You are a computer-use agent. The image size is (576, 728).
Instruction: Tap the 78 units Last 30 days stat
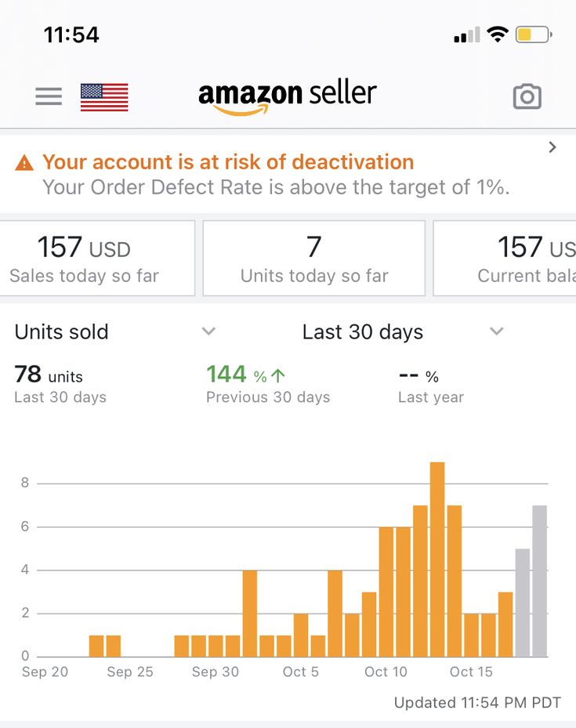pos(60,385)
